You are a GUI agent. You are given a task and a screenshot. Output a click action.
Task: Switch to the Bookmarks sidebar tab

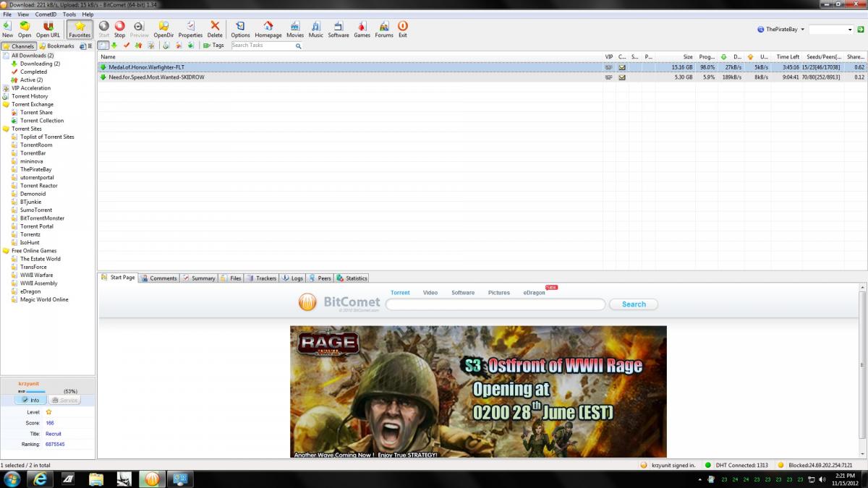tap(57, 46)
